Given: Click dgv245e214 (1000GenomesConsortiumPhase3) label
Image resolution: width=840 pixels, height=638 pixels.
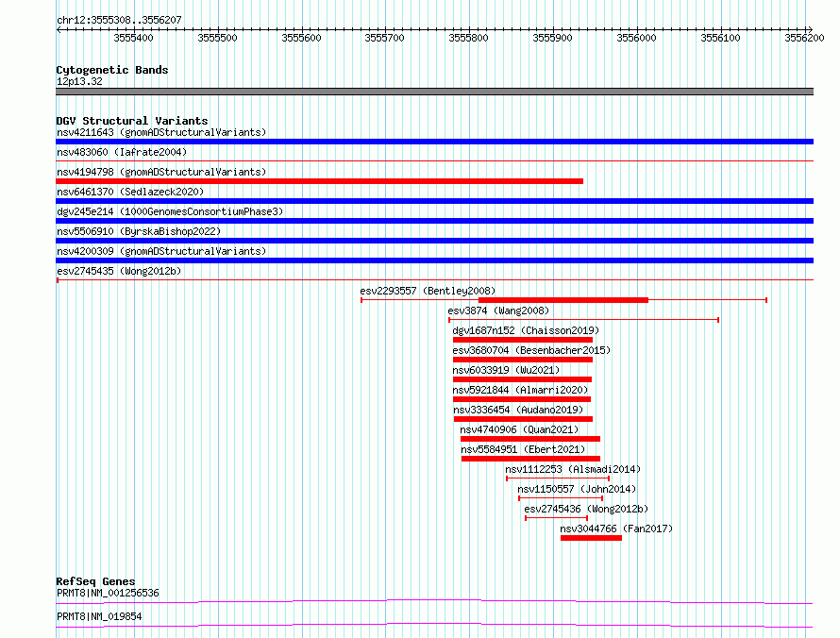Looking at the screenshot, I should pos(170,211).
